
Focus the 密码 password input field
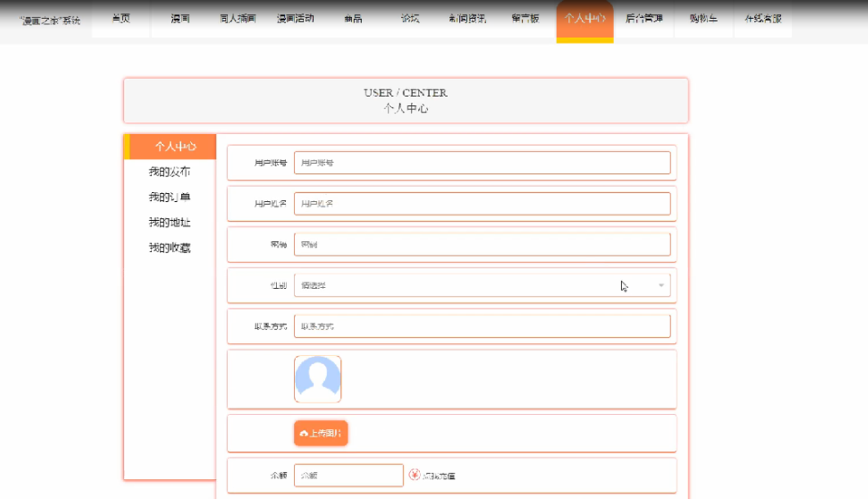[x=482, y=245]
